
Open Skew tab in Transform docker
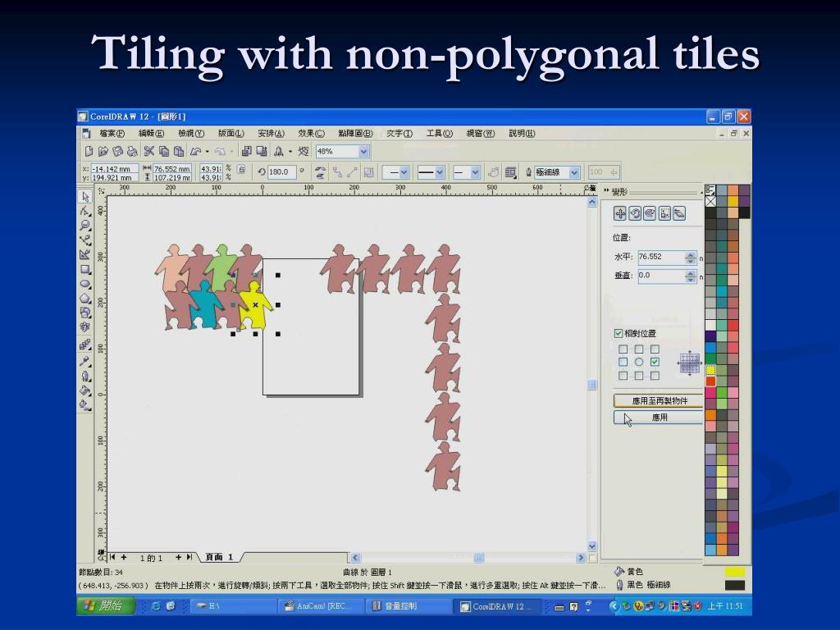[x=679, y=214]
